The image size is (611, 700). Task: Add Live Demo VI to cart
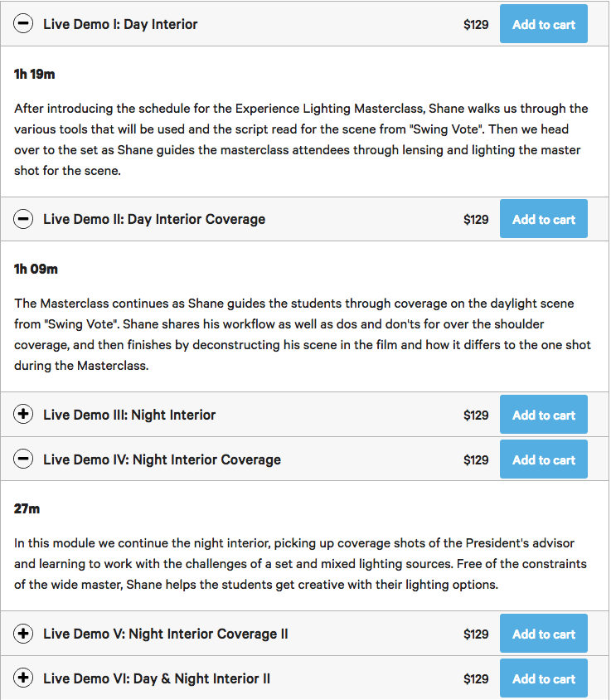[543, 678]
